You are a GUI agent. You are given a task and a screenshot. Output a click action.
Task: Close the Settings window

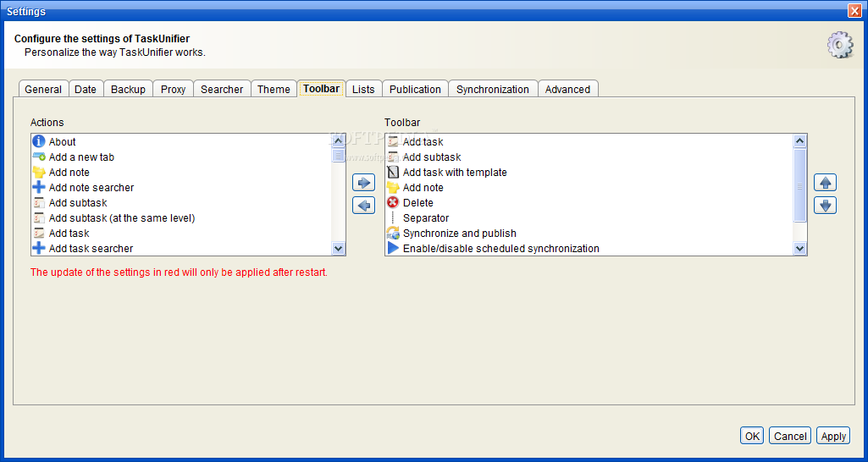[854, 10]
